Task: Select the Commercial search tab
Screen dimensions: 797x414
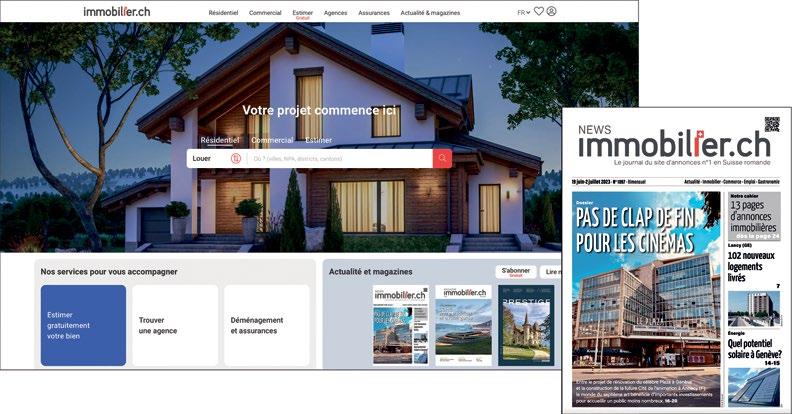Action: (x=272, y=140)
